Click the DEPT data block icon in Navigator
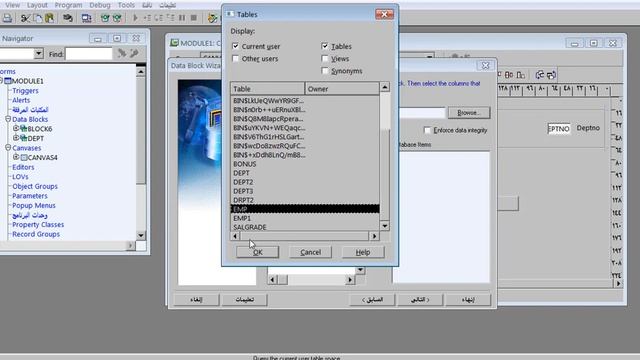 [24, 138]
